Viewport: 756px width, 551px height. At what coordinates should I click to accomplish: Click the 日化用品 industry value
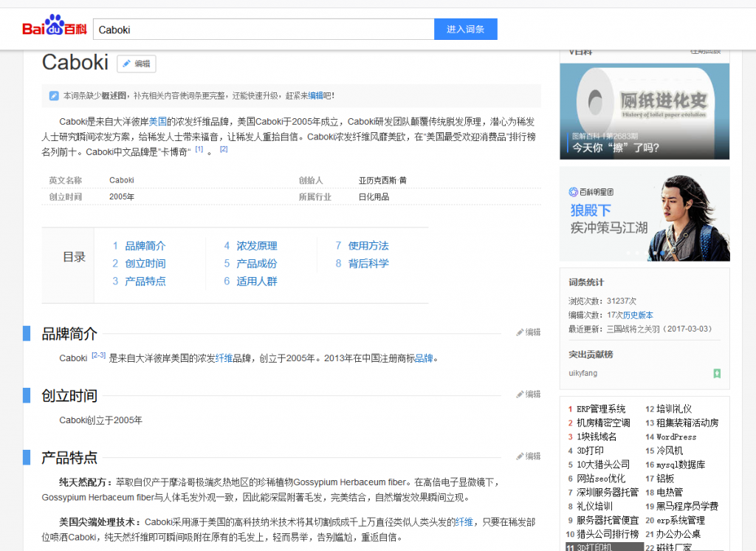tap(374, 197)
